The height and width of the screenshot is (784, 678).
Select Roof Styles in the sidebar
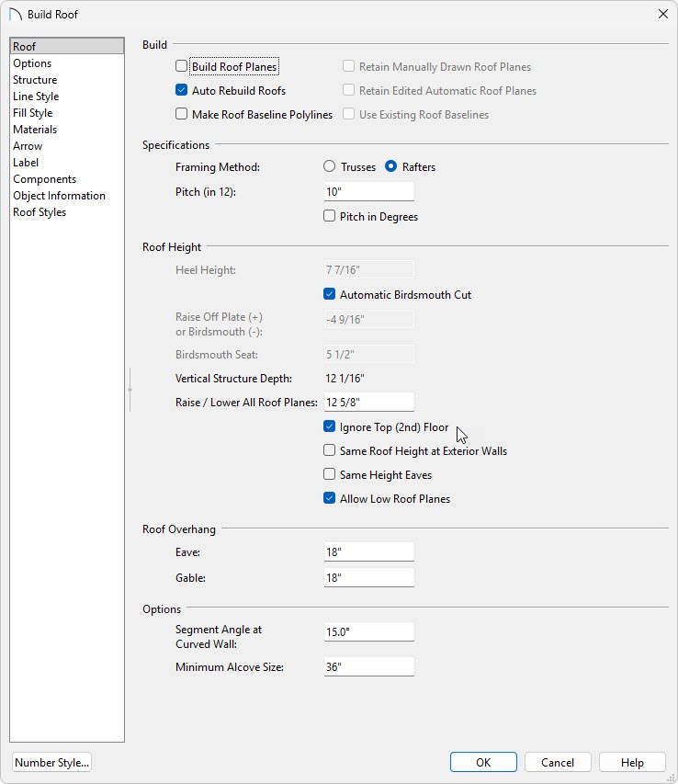pos(40,212)
